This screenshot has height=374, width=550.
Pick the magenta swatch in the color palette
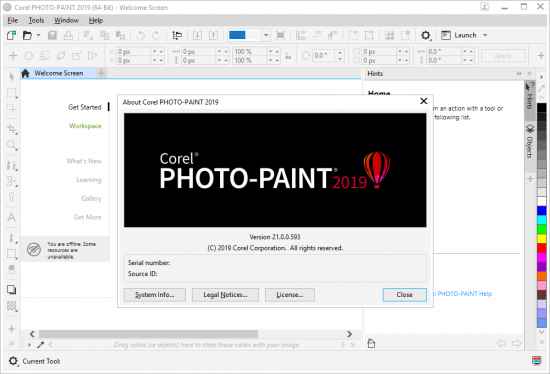542,258
